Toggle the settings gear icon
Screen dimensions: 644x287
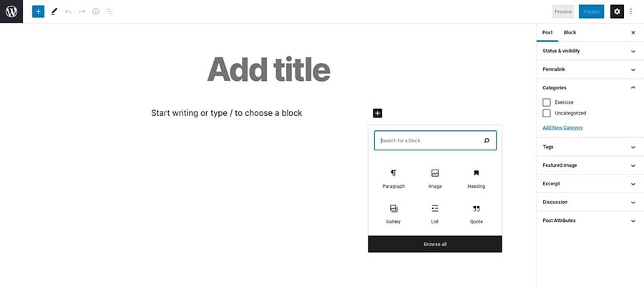[x=617, y=11]
